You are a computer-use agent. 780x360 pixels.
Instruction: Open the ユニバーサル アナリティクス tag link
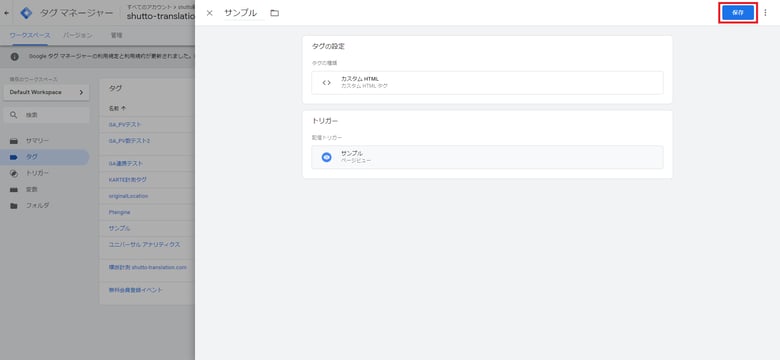coord(144,245)
